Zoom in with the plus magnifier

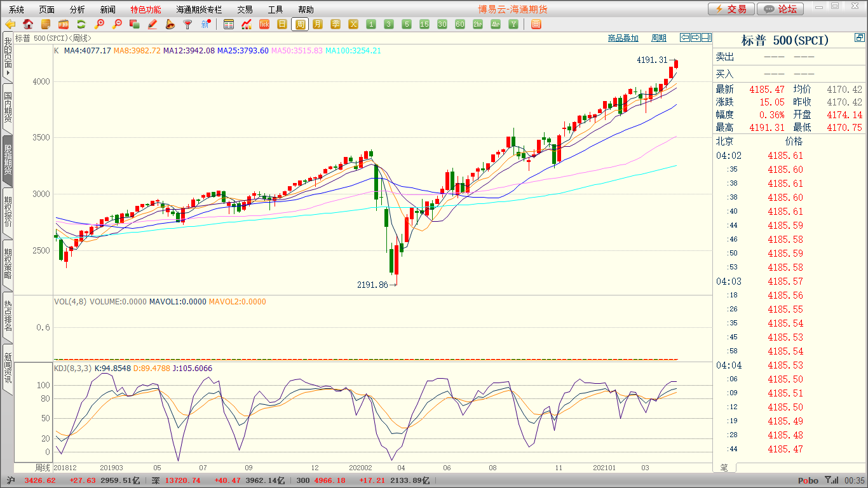click(x=99, y=24)
